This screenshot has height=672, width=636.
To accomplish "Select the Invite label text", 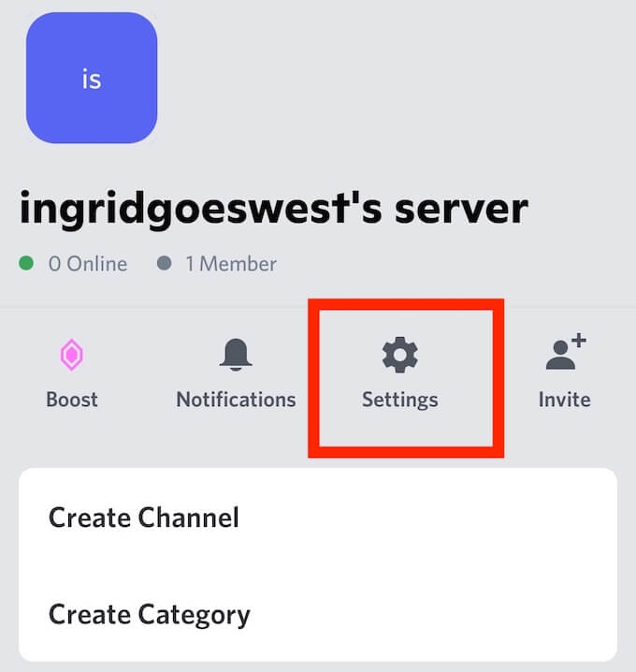I will [x=565, y=400].
